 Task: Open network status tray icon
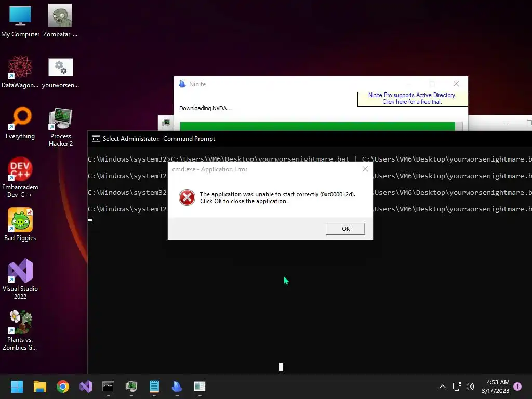tap(457, 387)
